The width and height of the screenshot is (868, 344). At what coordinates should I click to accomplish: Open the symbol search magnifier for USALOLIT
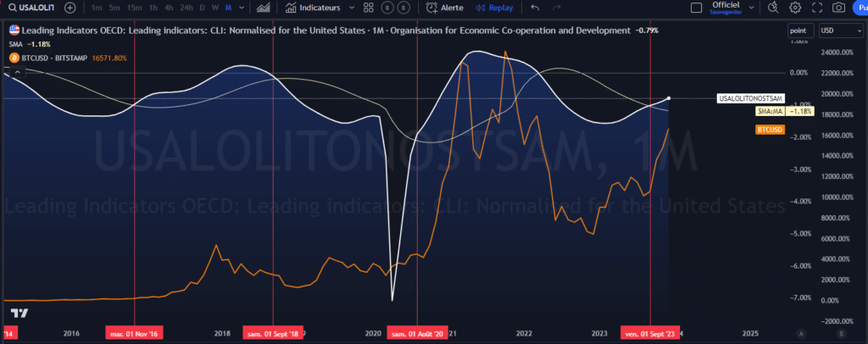click(x=12, y=8)
